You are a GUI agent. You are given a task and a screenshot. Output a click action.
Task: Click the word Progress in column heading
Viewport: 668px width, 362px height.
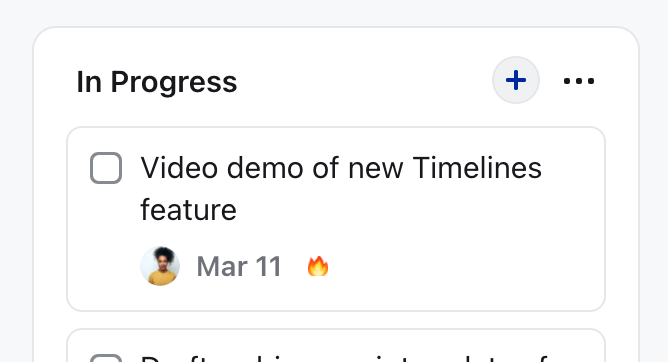[174, 83]
